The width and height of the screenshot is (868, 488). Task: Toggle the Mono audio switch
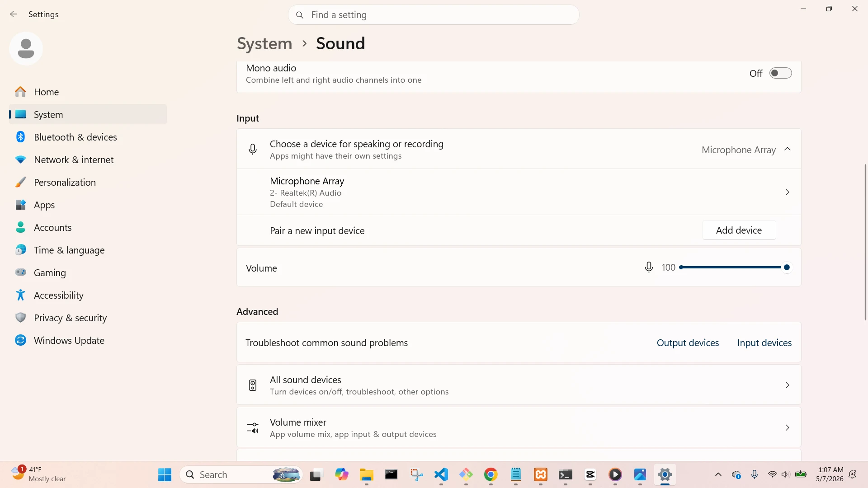pos(781,73)
